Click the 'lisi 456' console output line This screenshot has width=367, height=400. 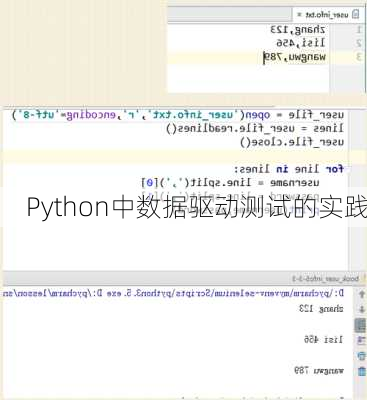tap(323, 340)
